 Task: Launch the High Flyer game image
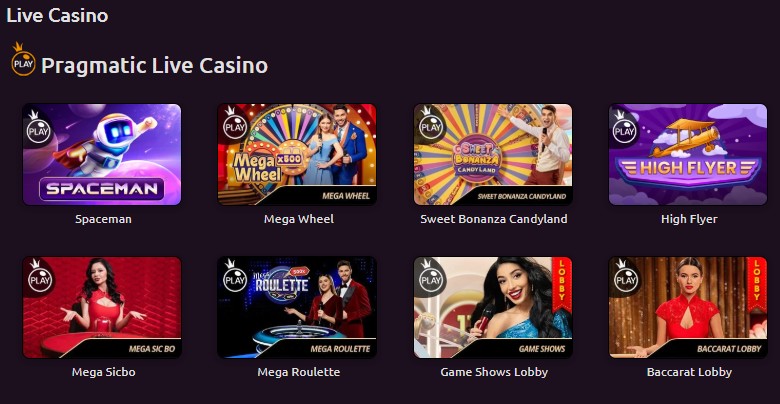(x=688, y=154)
